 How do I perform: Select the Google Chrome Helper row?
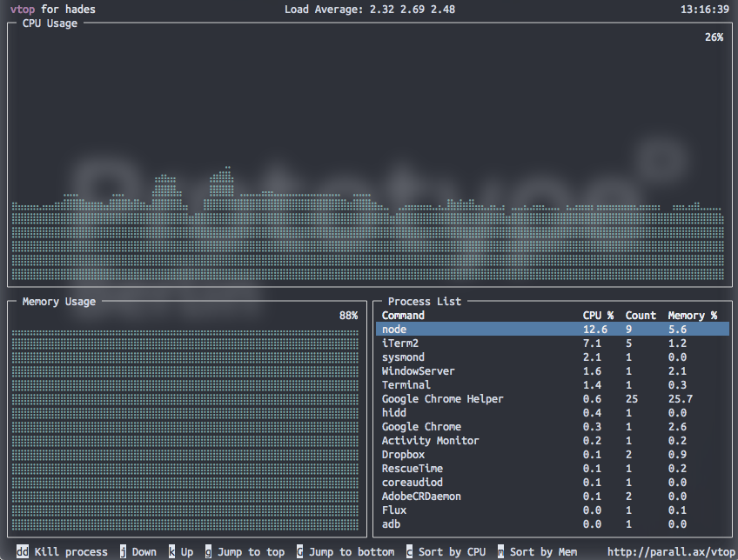pyautogui.click(x=553, y=399)
